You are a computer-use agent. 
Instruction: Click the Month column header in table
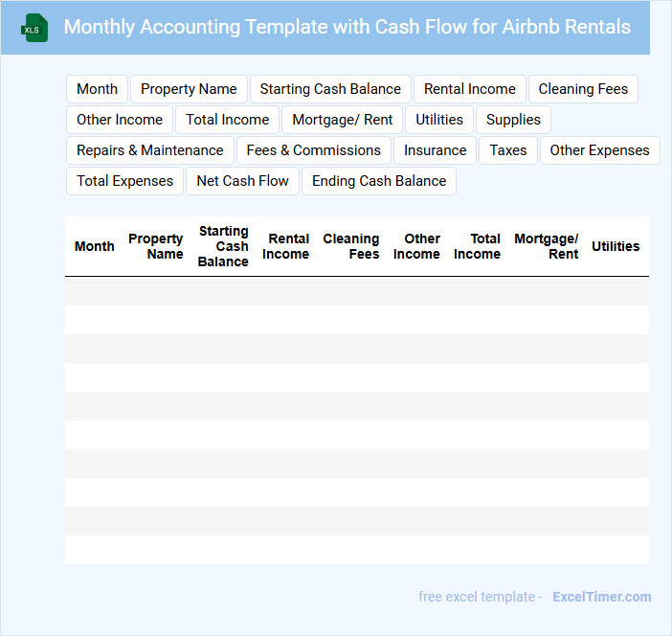click(x=94, y=246)
